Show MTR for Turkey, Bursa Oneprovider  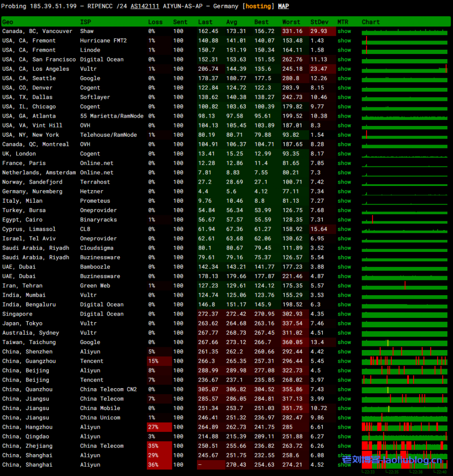(x=344, y=210)
